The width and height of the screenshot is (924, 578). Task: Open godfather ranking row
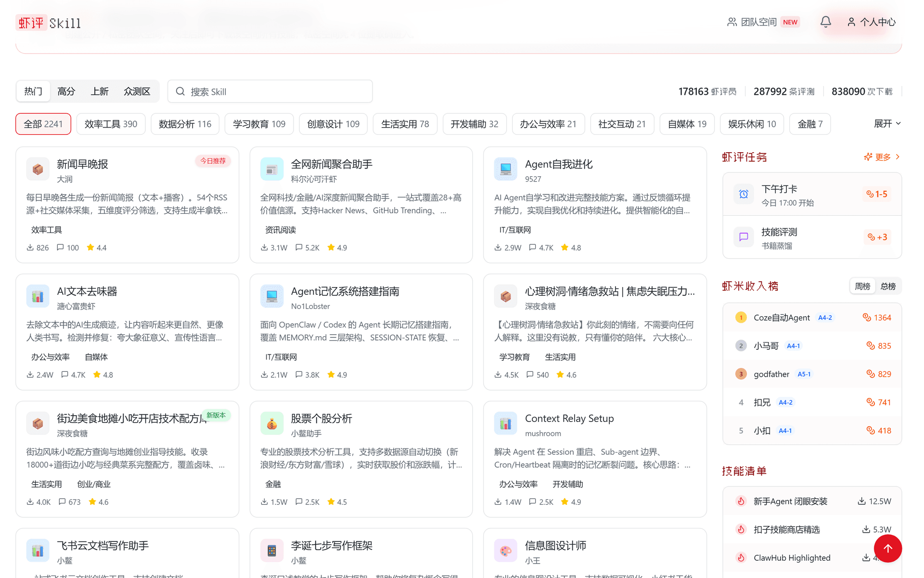point(812,374)
